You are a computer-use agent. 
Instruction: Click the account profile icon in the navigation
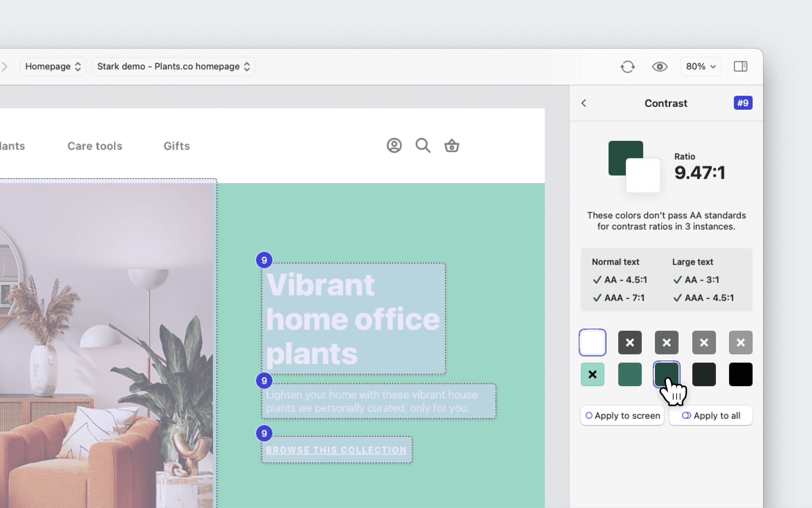point(394,145)
